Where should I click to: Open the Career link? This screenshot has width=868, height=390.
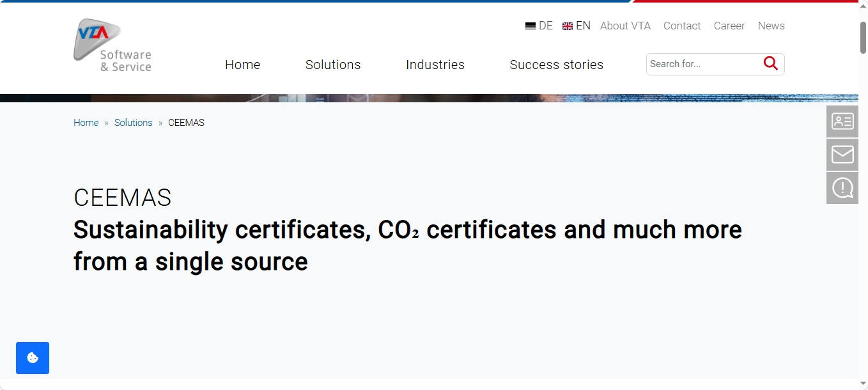click(729, 26)
